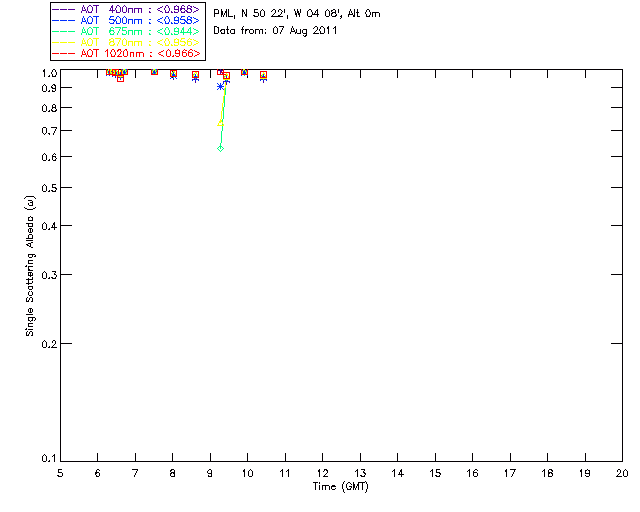640x512 pixels.
Task: Click the x-axis tick label 5
Action: pyautogui.click(x=60, y=473)
